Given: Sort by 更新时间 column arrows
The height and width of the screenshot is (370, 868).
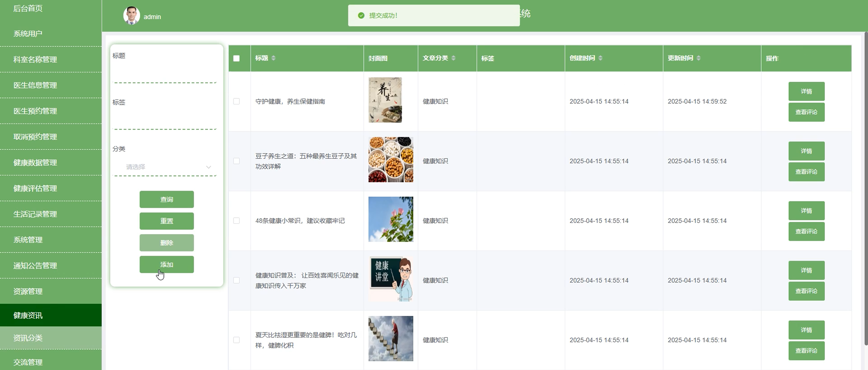Looking at the screenshot, I should [698, 58].
